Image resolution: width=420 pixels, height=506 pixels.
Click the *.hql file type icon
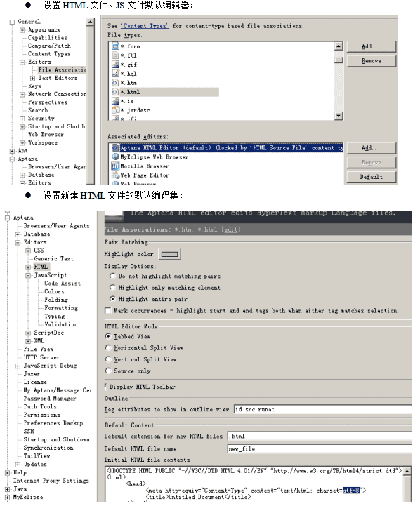(x=115, y=74)
